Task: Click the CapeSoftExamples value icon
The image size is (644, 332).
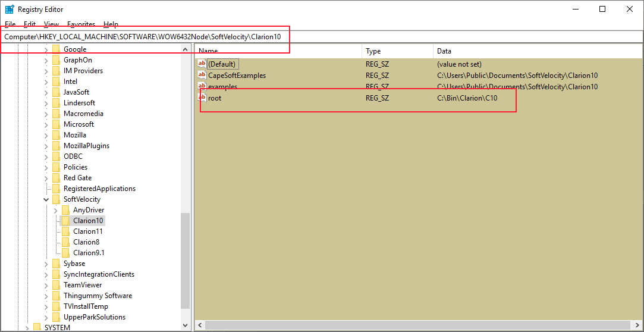Action: (x=202, y=75)
